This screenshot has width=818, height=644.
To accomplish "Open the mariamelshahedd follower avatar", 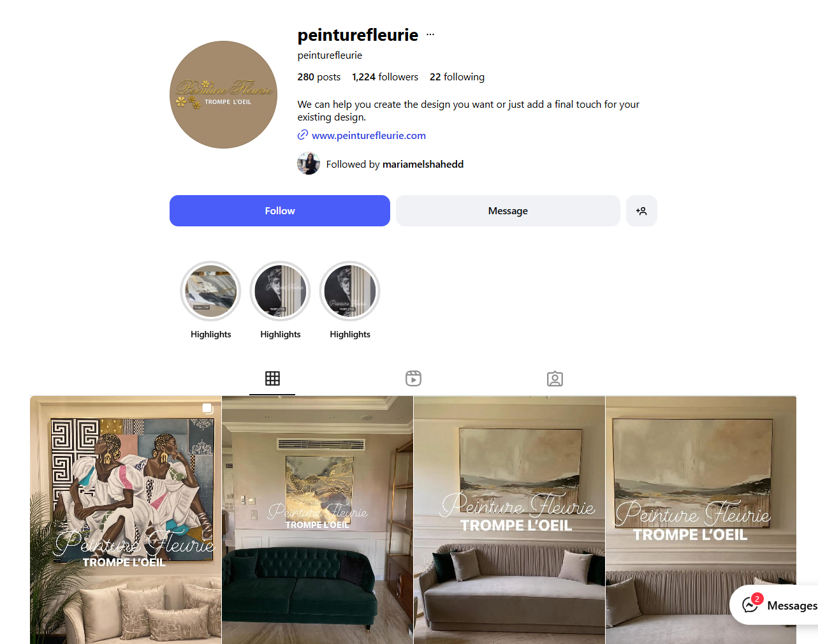I will point(309,164).
